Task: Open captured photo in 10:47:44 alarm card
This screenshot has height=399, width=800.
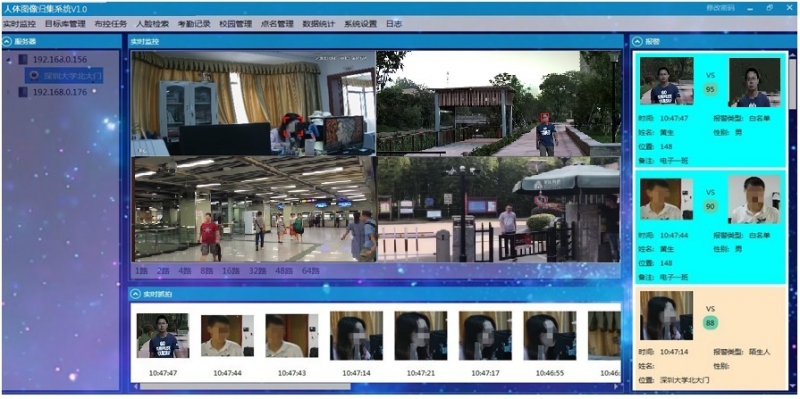Action: 666,199
